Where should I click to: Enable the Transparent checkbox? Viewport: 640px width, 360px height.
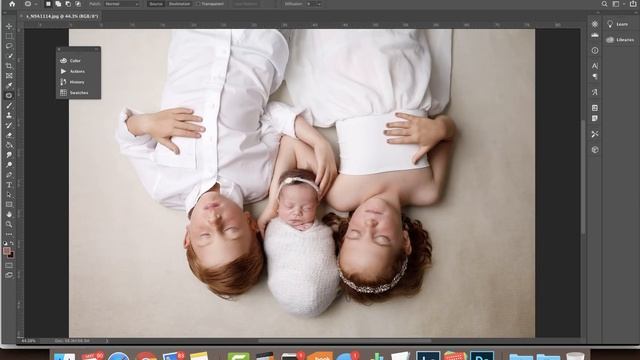[198, 4]
